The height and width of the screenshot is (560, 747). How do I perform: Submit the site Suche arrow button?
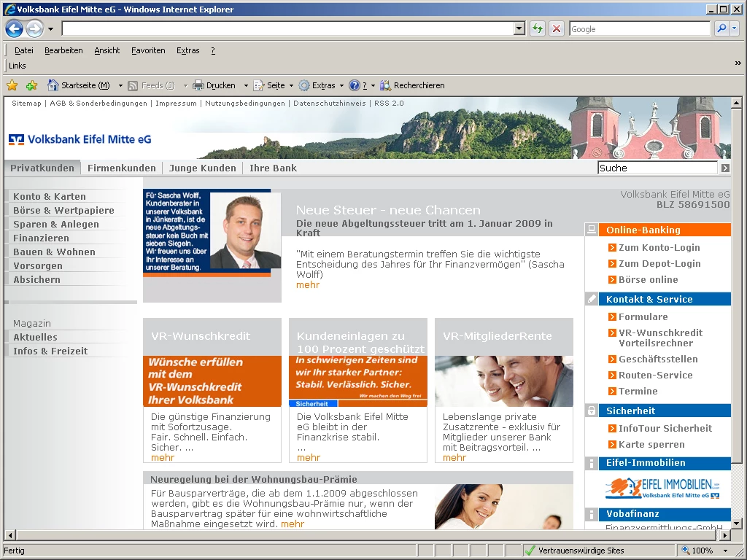coord(725,168)
